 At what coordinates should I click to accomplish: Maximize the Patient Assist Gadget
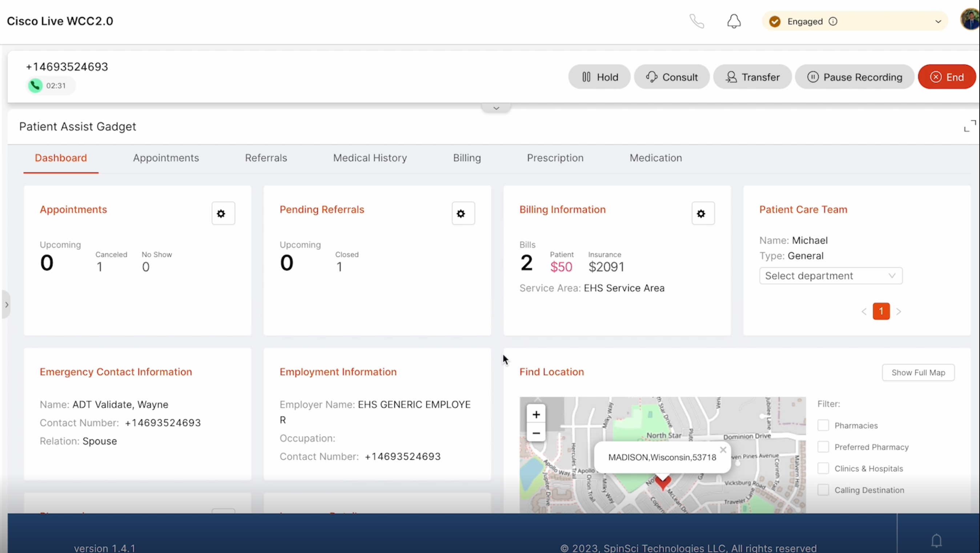pyautogui.click(x=970, y=126)
